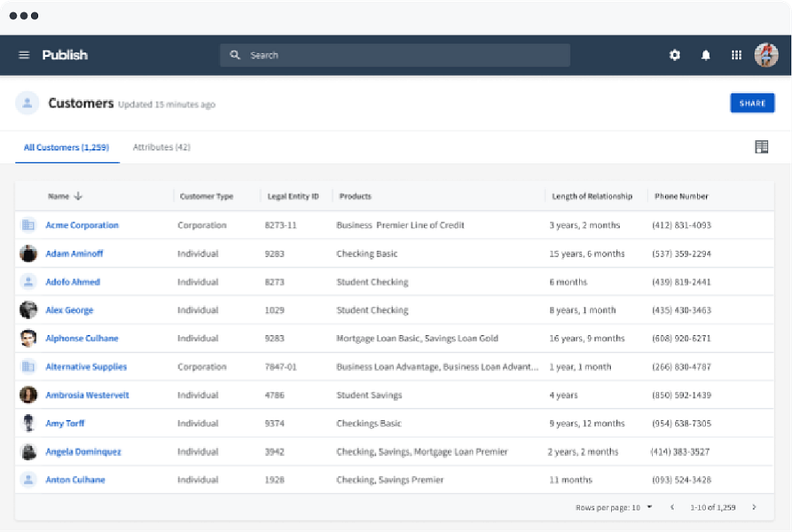The width and height of the screenshot is (792, 532).
Task: Click the Acme Corporation building icon
Action: click(x=28, y=224)
